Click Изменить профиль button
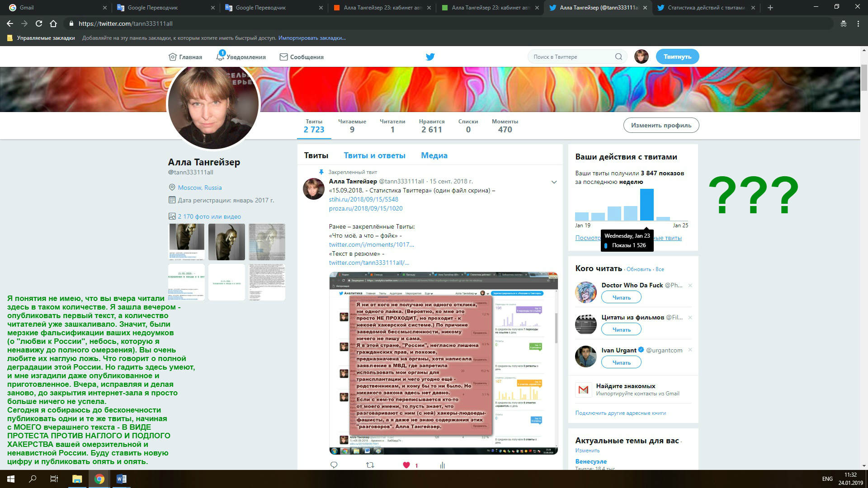Screen dimensions: 868x488 tap(661, 125)
